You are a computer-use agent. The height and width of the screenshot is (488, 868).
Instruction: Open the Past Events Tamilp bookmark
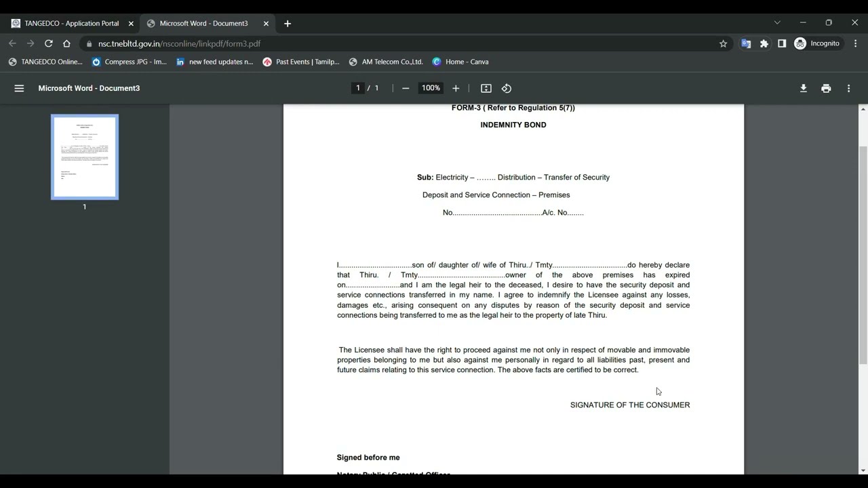(302, 62)
